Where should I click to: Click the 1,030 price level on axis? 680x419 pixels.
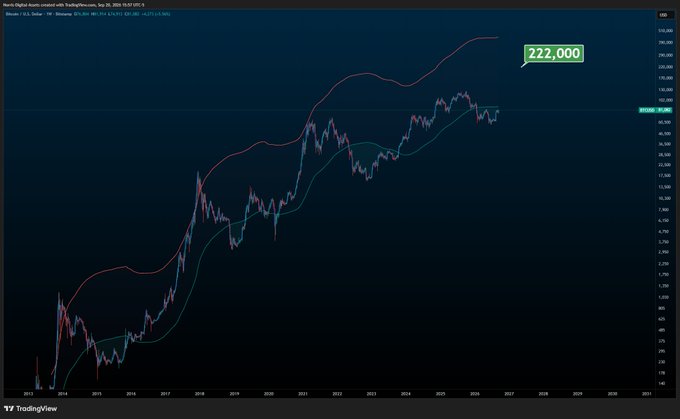(664, 297)
